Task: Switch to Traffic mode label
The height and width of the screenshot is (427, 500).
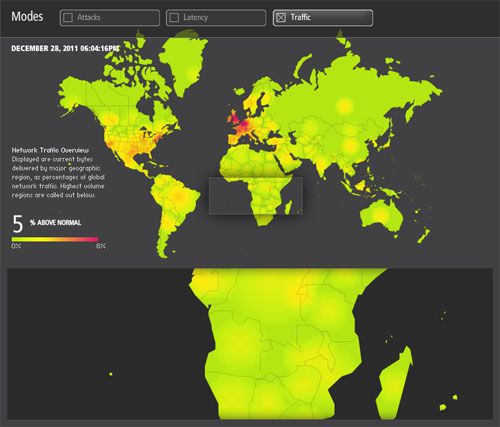Action: (x=300, y=17)
